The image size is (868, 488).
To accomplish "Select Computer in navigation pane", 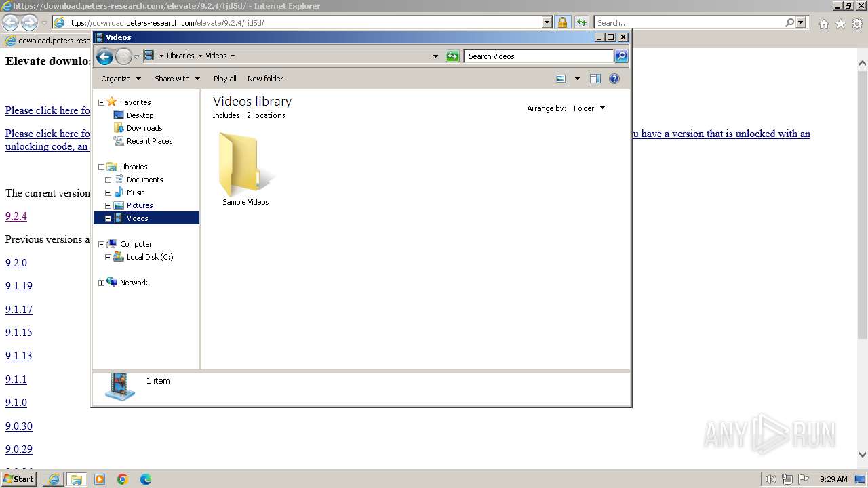I will coord(136,244).
